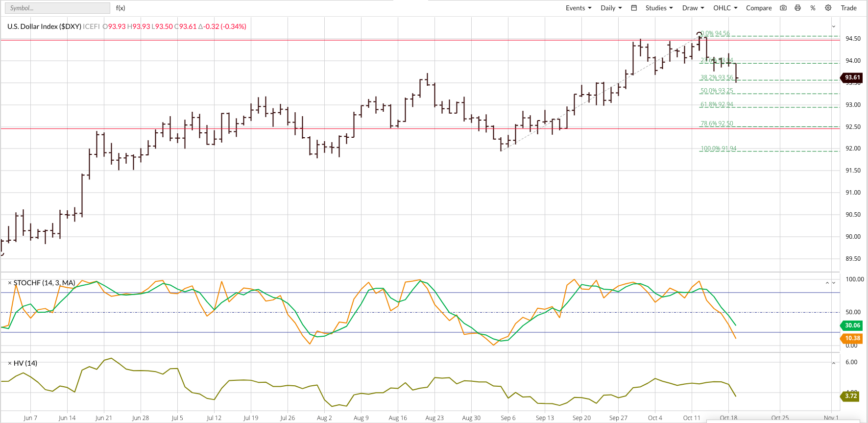Image resolution: width=868 pixels, height=423 pixels.
Task: Click the f(x) expression icon
Action: pyautogui.click(x=121, y=8)
